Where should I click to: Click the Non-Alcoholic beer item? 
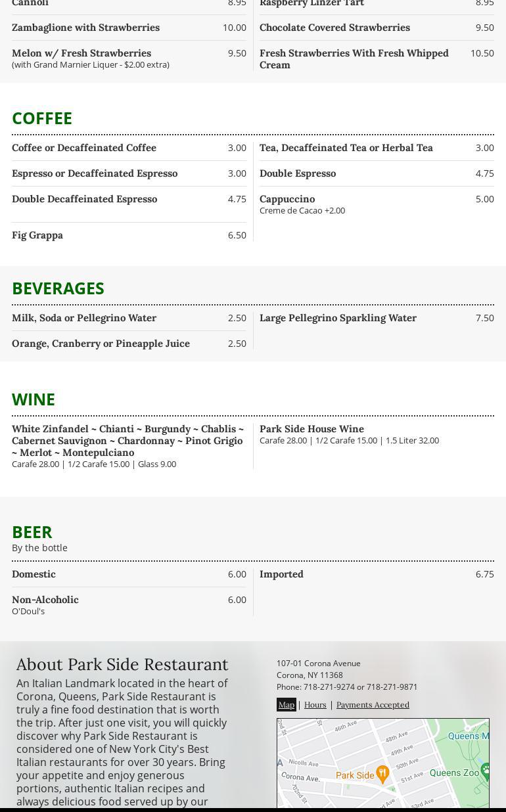(x=45, y=599)
